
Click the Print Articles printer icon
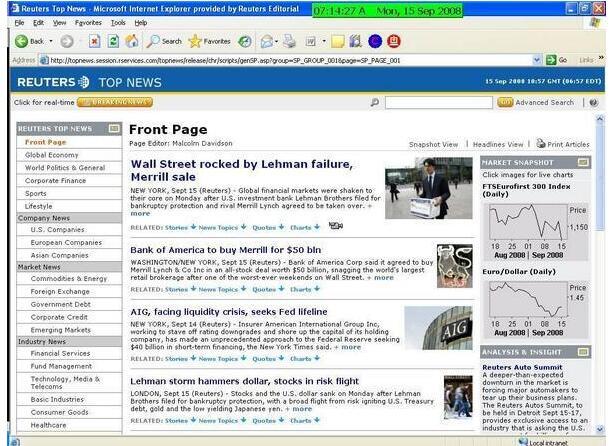click(x=540, y=144)
